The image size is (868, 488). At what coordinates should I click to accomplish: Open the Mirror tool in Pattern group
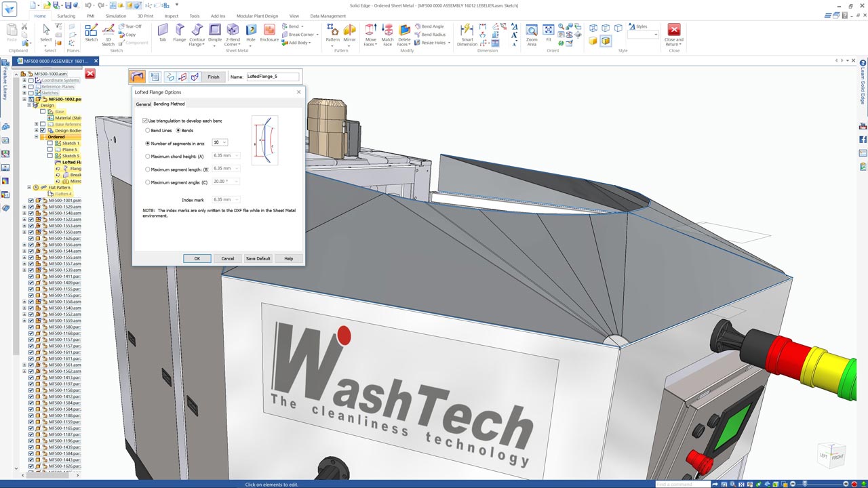click(x=350, y=30)
